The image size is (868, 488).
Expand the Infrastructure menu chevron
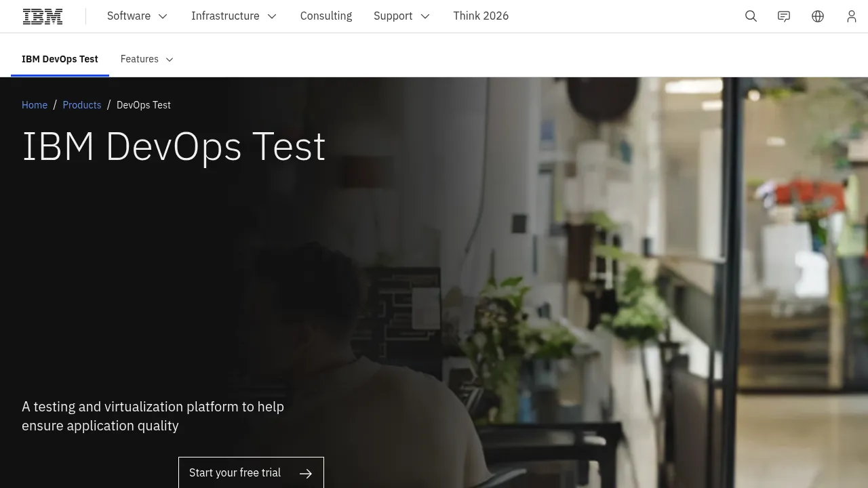(272, 16)
